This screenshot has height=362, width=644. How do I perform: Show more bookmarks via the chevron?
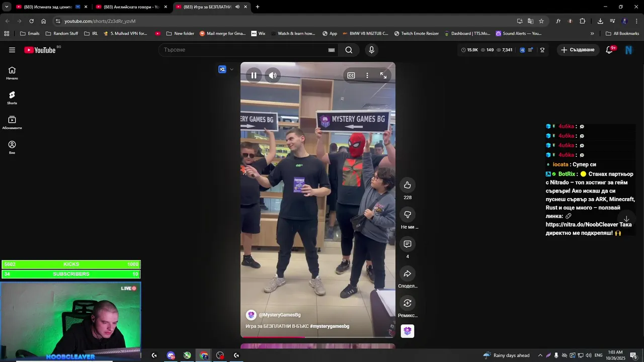pos(592,34)
